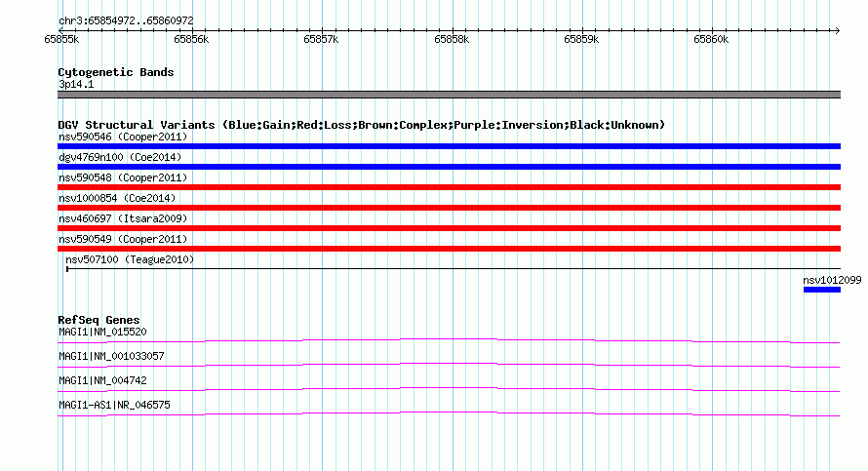Click the 65855k ruler tick label
Viewport: 868px width, 471px height.
tap(61, 39)
